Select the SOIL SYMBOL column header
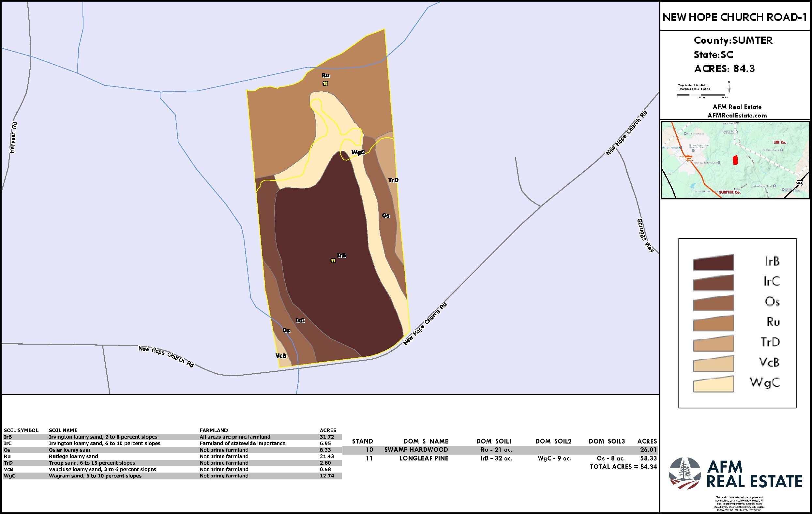812x514 pixels. point(20,430)
